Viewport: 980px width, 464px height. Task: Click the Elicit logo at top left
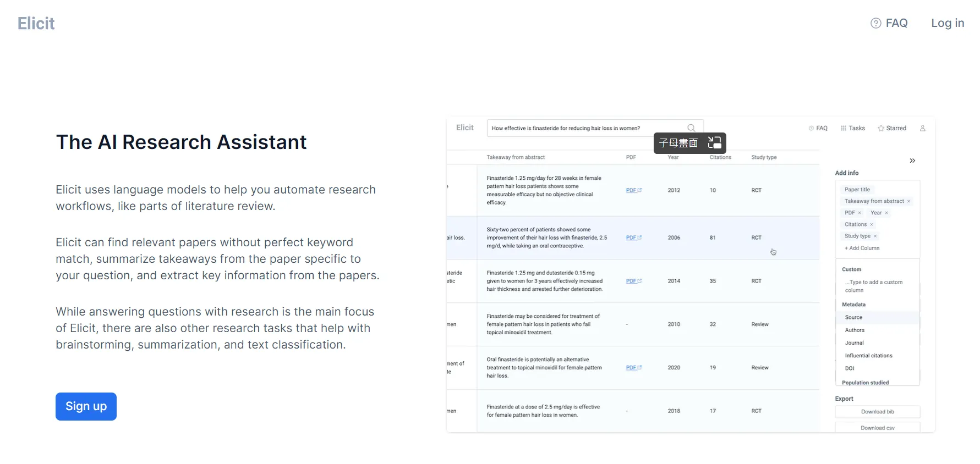[x=36, y=23]
